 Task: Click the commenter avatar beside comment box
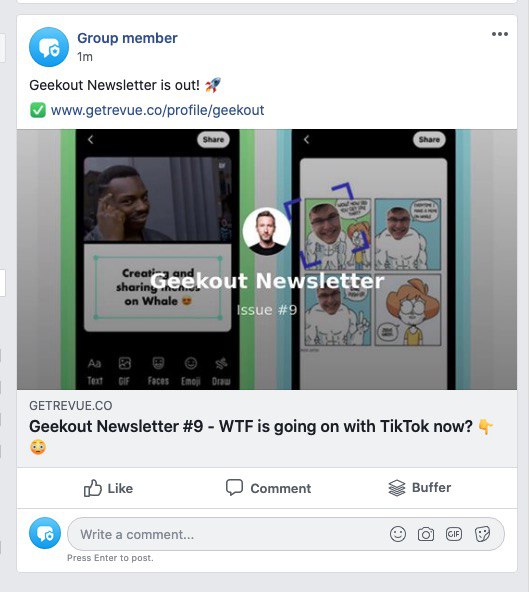click(x=45, y=533)
